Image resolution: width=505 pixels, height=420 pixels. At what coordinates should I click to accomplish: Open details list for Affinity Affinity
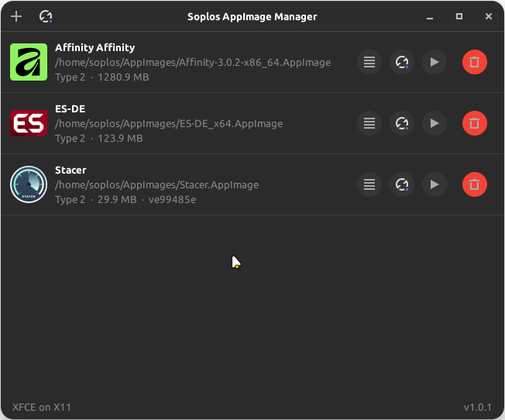click(x=369, y=62)
